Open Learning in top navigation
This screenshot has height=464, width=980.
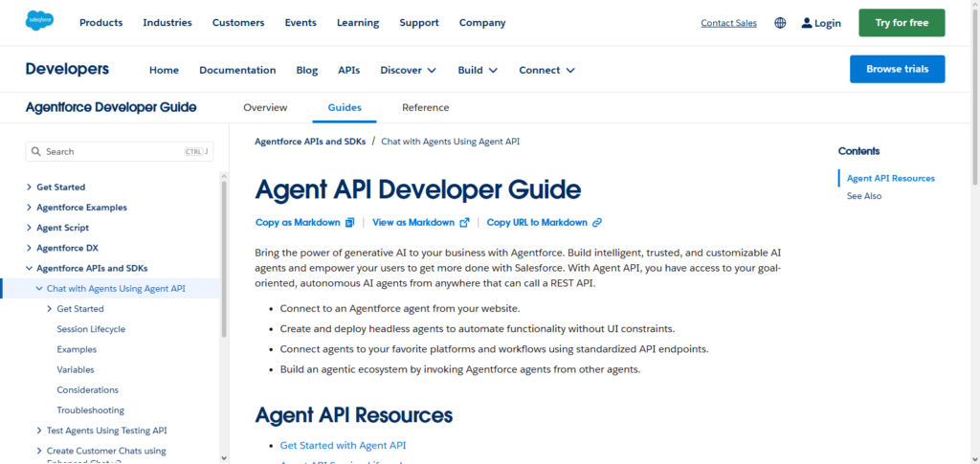coord(358,22)
